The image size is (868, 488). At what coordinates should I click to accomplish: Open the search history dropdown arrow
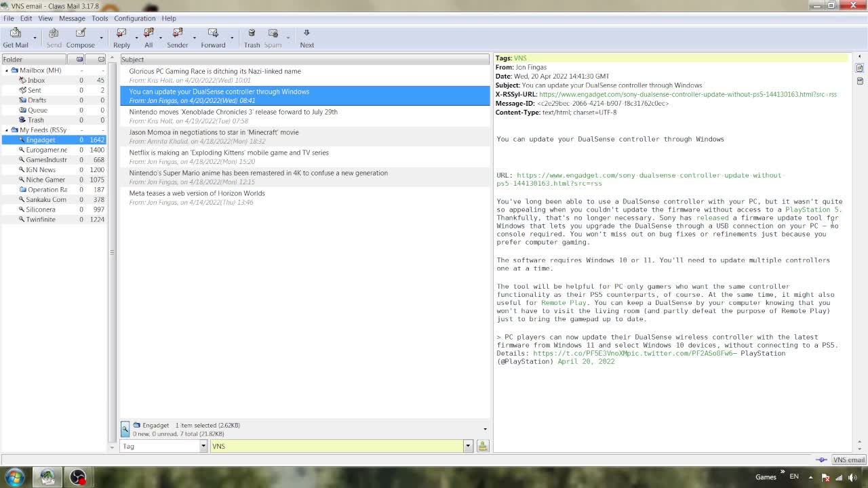click(468, 446)
